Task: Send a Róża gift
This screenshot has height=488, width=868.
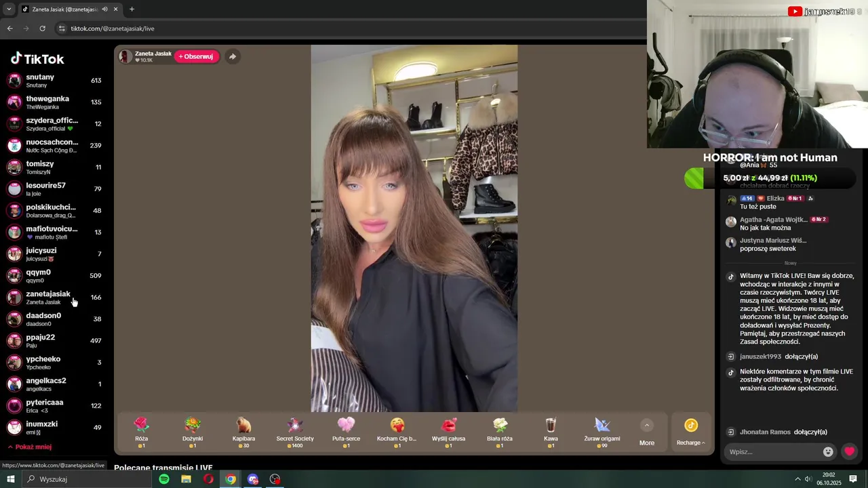Action: (x=141, y=432)
